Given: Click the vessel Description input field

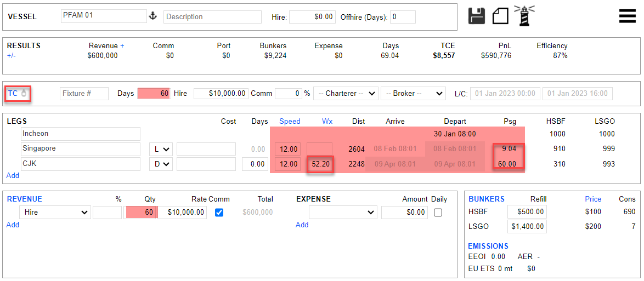Looking at the screenshot, I should (x=212, y=17).
